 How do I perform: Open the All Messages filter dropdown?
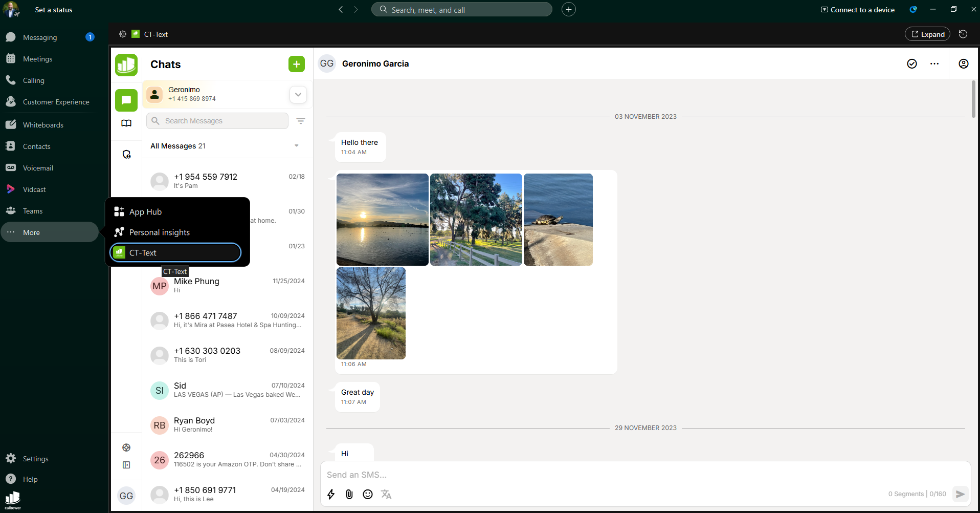(296, 146)
